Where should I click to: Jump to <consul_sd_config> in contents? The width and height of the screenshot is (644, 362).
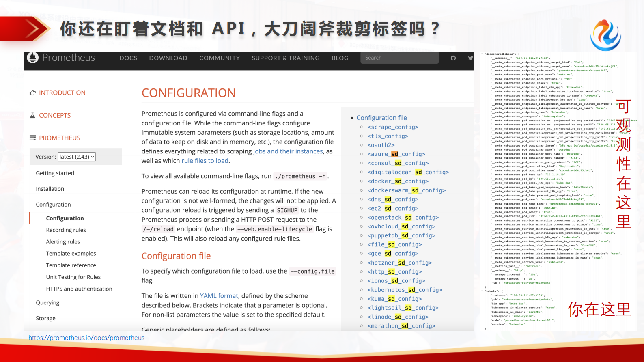tap(398, 163)
